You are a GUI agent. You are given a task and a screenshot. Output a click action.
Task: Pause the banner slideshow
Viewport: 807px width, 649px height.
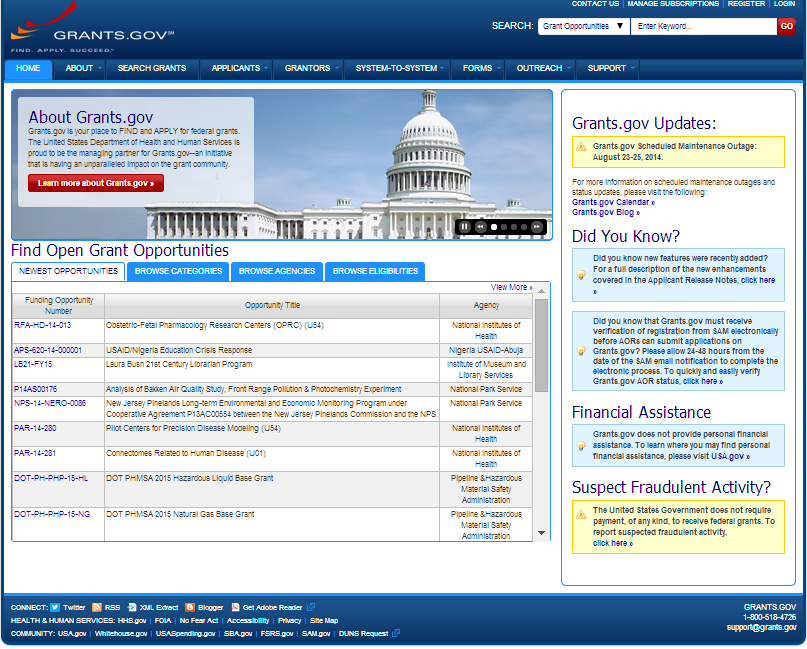[x=465, y=227]
